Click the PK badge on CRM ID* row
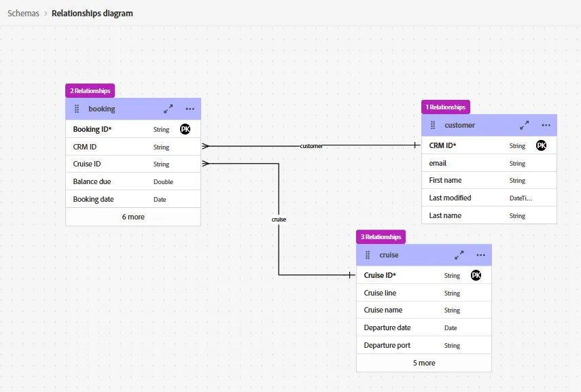581x392 pixels. (542, 145)
